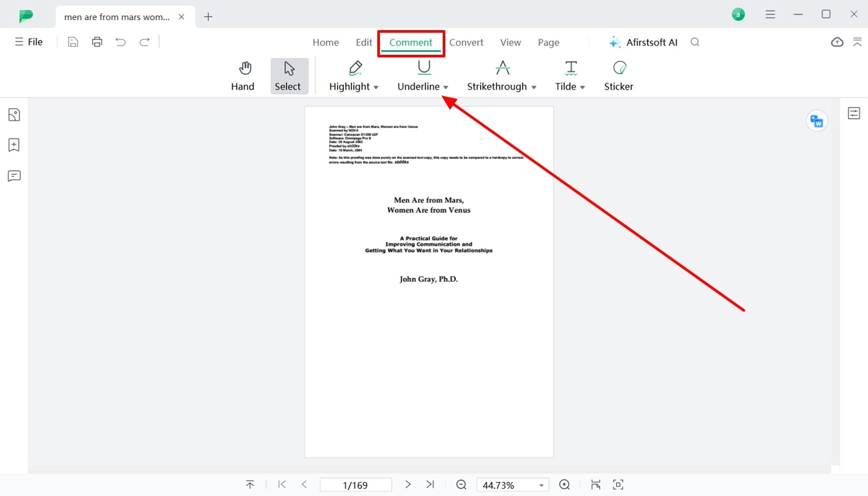Open the user account avatar
This screenshot has width=868, height=496.
738,14
